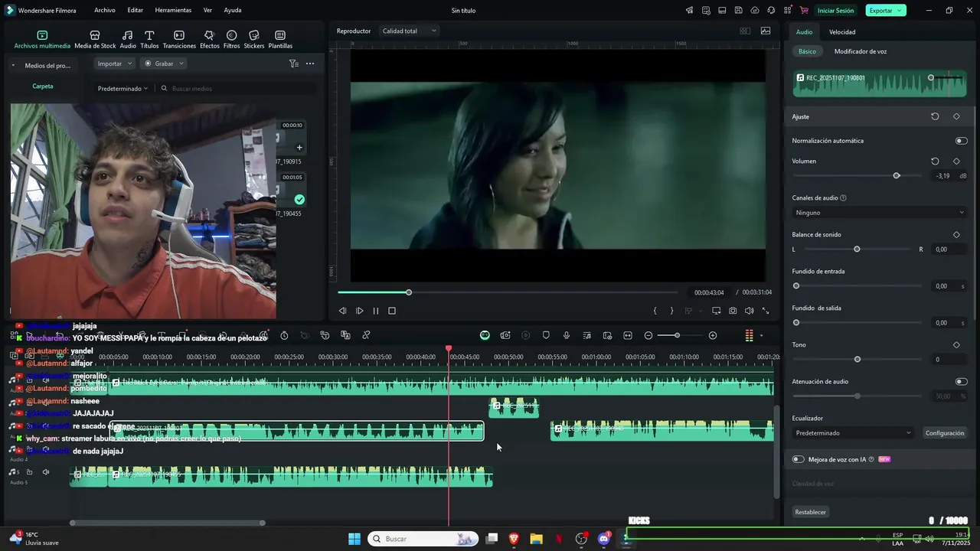
Task: Open the Ayuda menu
Action: 233,10
